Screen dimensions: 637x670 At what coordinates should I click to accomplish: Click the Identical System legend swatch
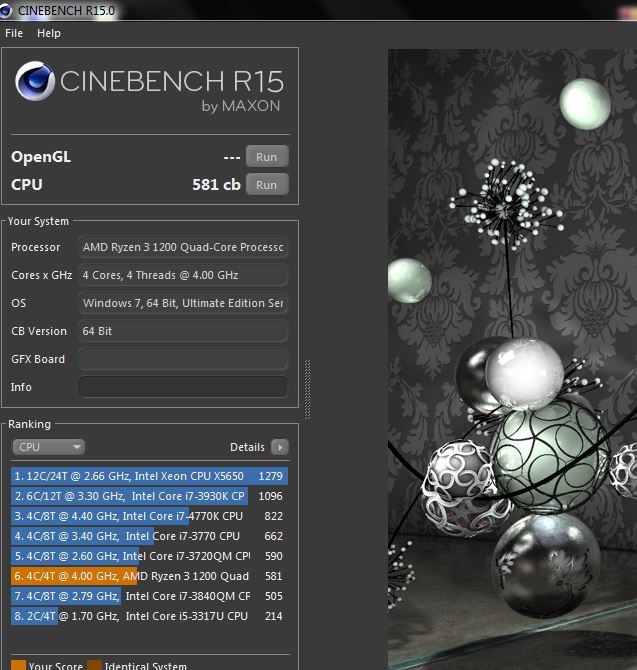click(94, 665)
